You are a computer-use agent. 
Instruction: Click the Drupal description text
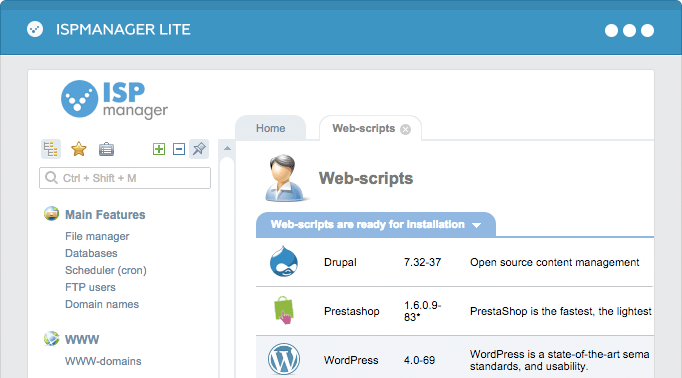pyautogui.click(x=555, y=262)
